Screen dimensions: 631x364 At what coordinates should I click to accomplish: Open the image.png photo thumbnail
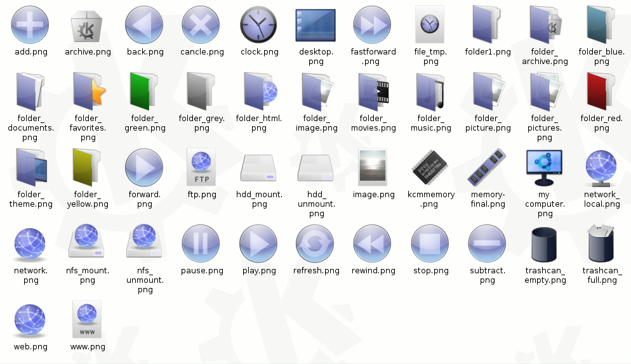point(373,167)
